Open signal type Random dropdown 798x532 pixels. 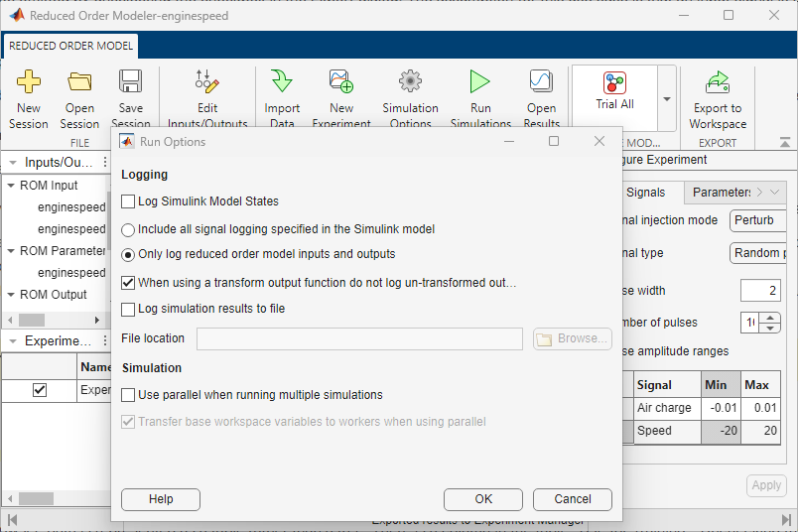757,253
